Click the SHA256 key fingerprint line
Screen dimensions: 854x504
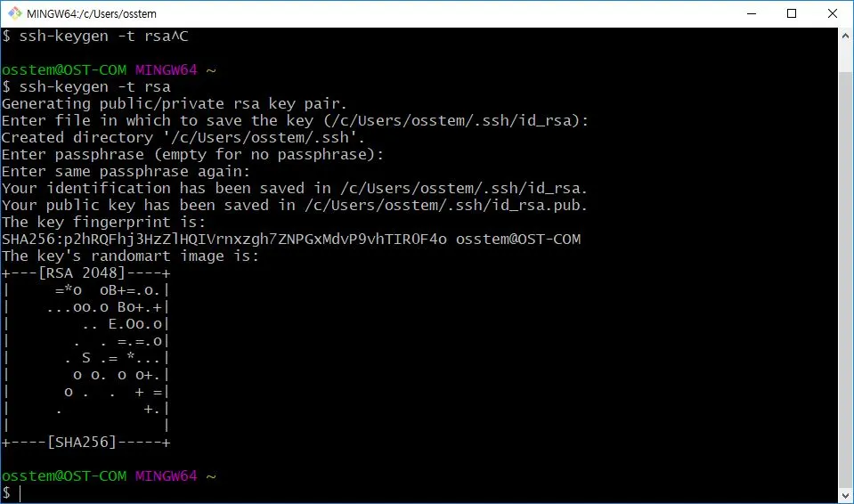click(291, 240)
